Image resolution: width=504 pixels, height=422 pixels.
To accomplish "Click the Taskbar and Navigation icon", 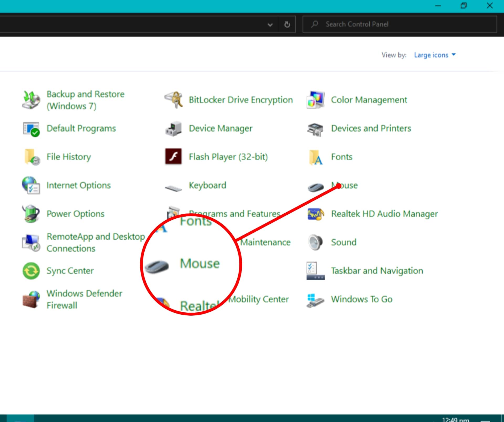I will pyautogui.click(x=315, y=271).
